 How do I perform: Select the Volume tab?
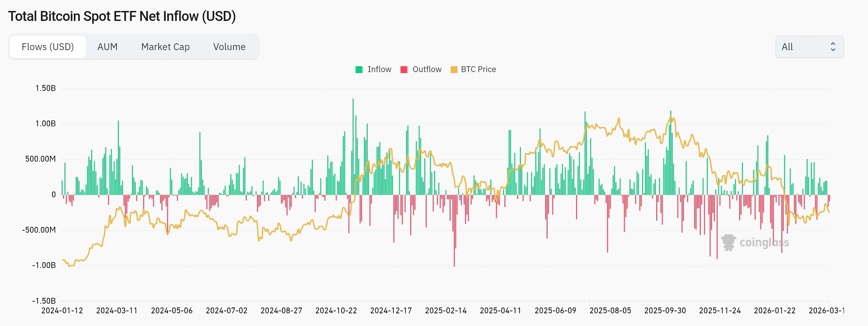(229, 47)
